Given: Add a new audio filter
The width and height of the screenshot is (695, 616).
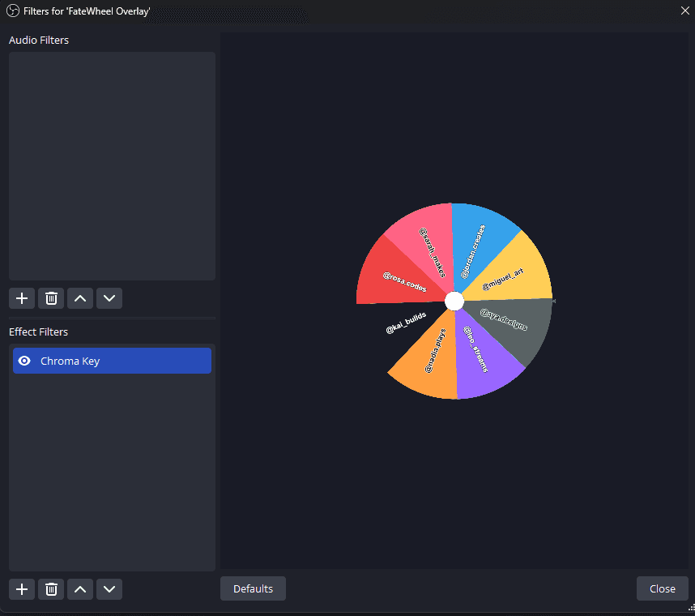Looking at the screenshot, I should pyautogui.click(x=22, y=298).
